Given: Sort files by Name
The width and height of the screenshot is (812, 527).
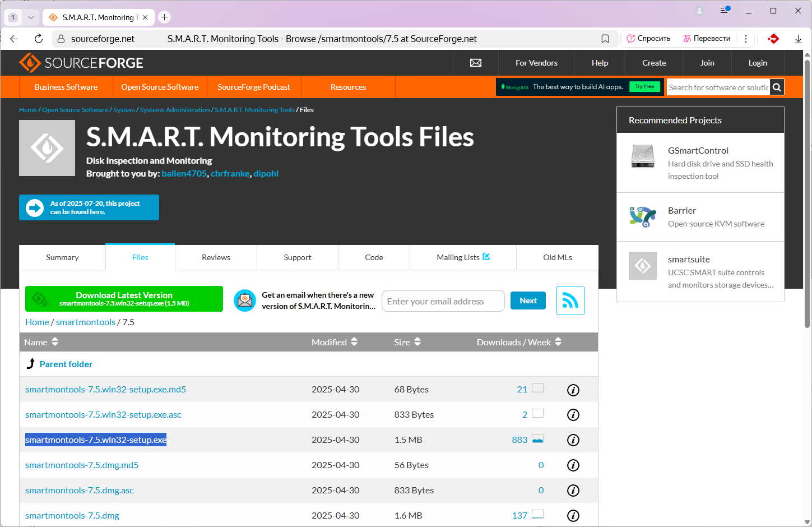Looking at the screenshot, I should pyautogui.click(x=41, y=342).
